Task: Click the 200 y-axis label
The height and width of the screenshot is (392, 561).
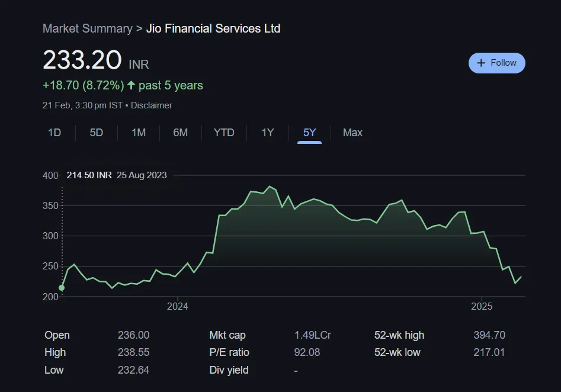Action: [x=50, y=297]
